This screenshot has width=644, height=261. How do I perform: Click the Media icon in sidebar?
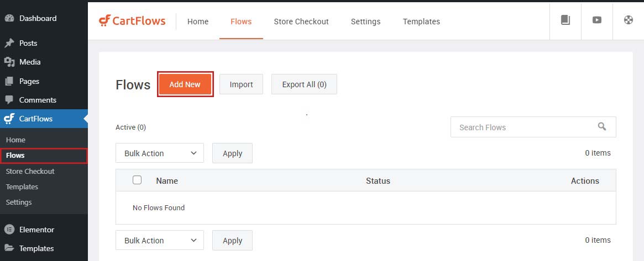coord(9,62)
